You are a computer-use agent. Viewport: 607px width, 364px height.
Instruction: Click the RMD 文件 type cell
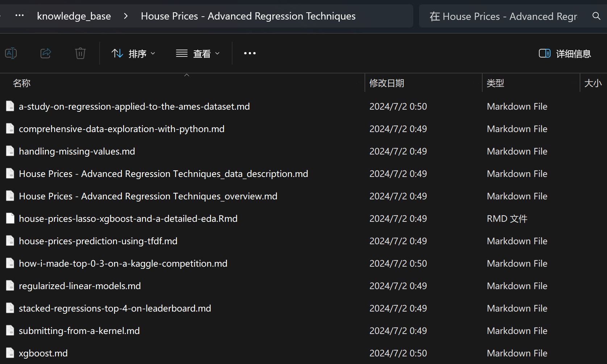coord(507,219)
